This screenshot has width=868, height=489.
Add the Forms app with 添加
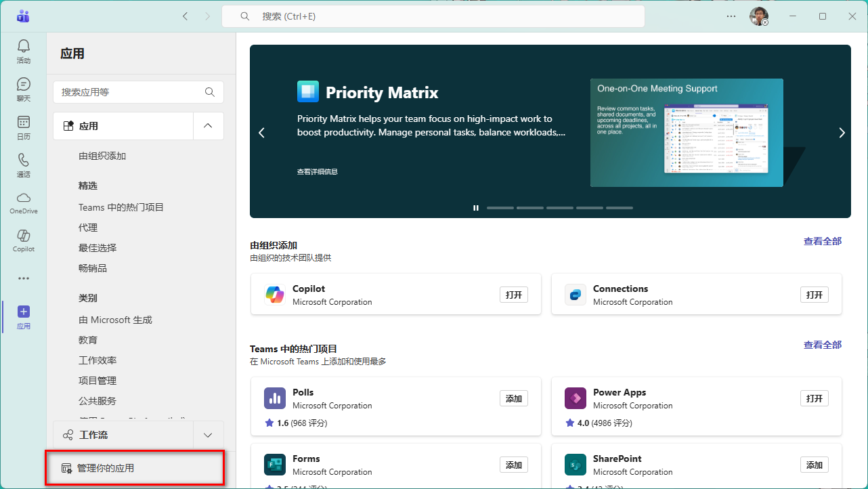point(514,465)
